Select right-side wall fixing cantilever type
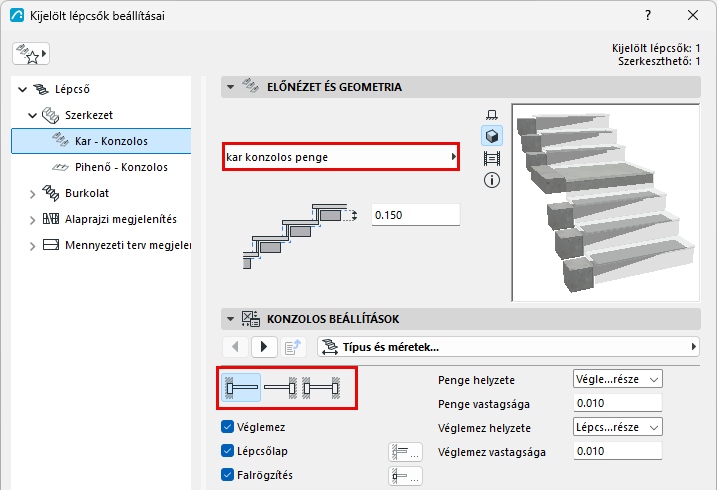717x490 pixels. (280, 388)
